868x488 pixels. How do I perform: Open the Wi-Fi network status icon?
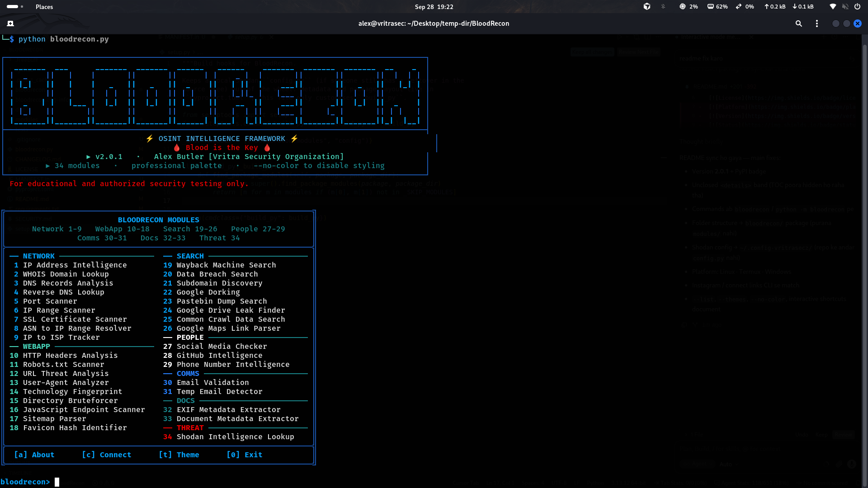click(x=833, y=7)
